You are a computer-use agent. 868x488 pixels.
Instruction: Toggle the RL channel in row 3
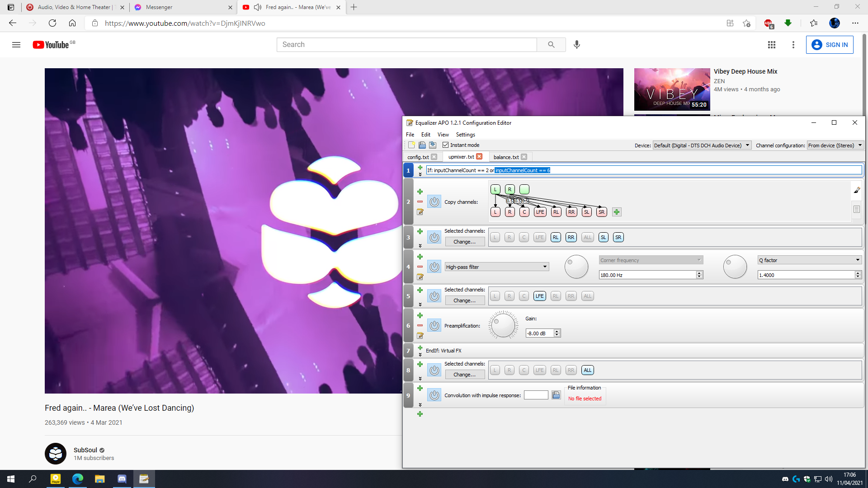pos(556,237)
